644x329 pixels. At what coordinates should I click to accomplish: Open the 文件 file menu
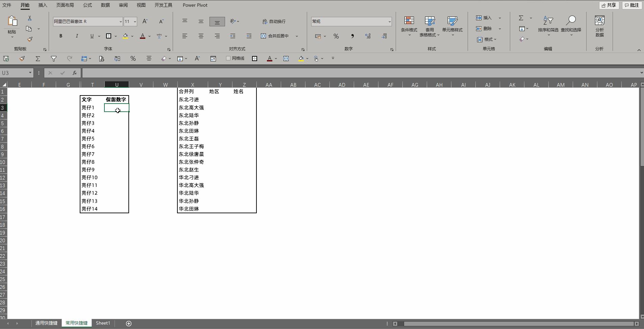coord(7,5)
